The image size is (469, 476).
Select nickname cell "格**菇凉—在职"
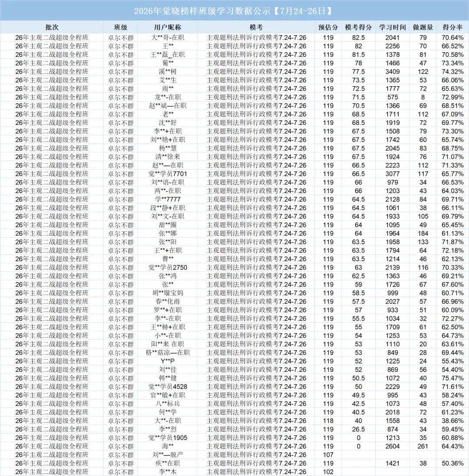coord(168,352)
